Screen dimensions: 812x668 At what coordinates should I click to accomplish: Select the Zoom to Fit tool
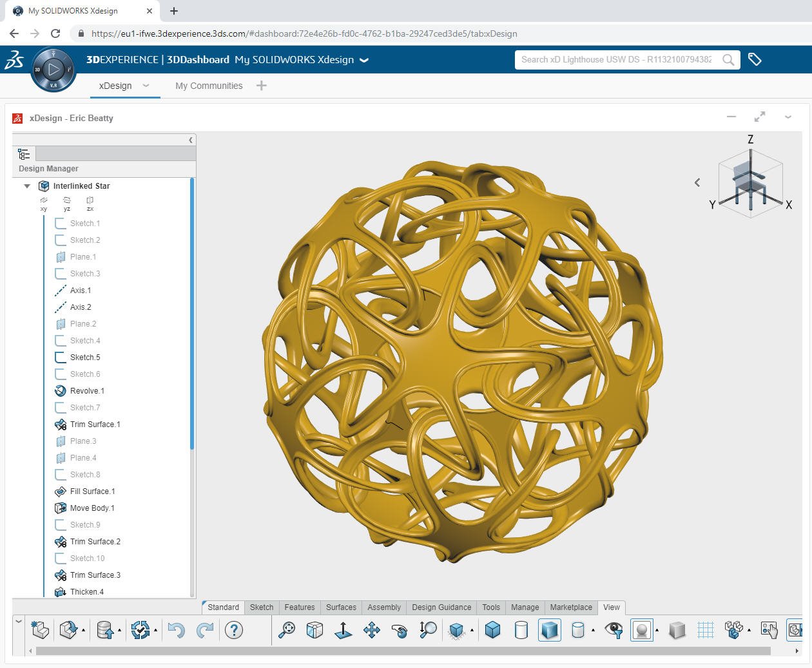[285, 630]
